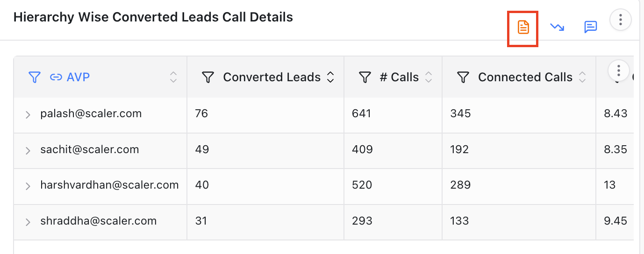Select the cell showing 641 calls
This screenshot has height=254, width=644.
tap(393, 113)
